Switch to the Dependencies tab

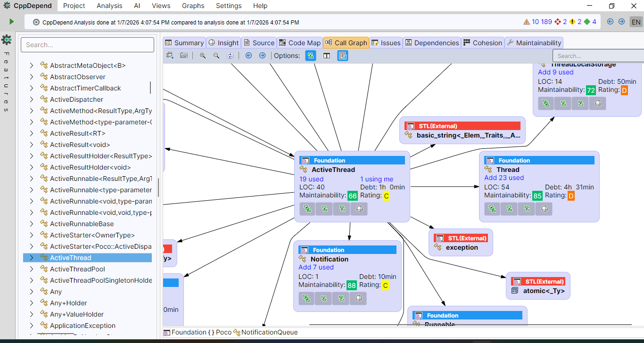pos(431,43)
